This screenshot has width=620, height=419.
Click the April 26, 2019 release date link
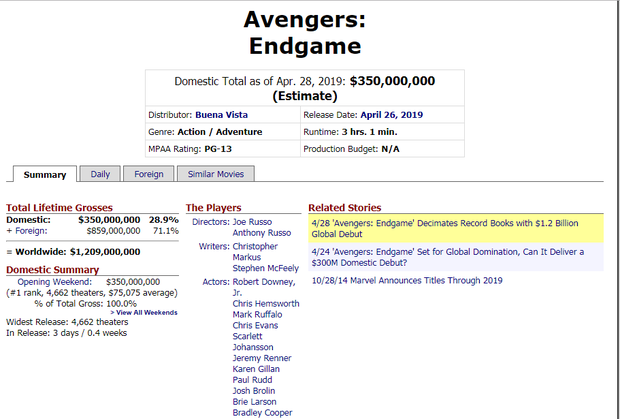pos(391,115)
